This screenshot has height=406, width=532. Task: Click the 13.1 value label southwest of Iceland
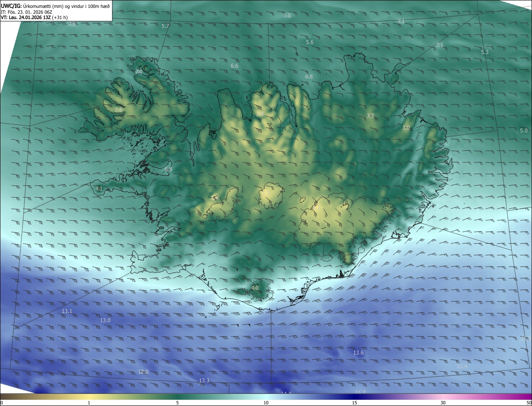click(67, 311)
